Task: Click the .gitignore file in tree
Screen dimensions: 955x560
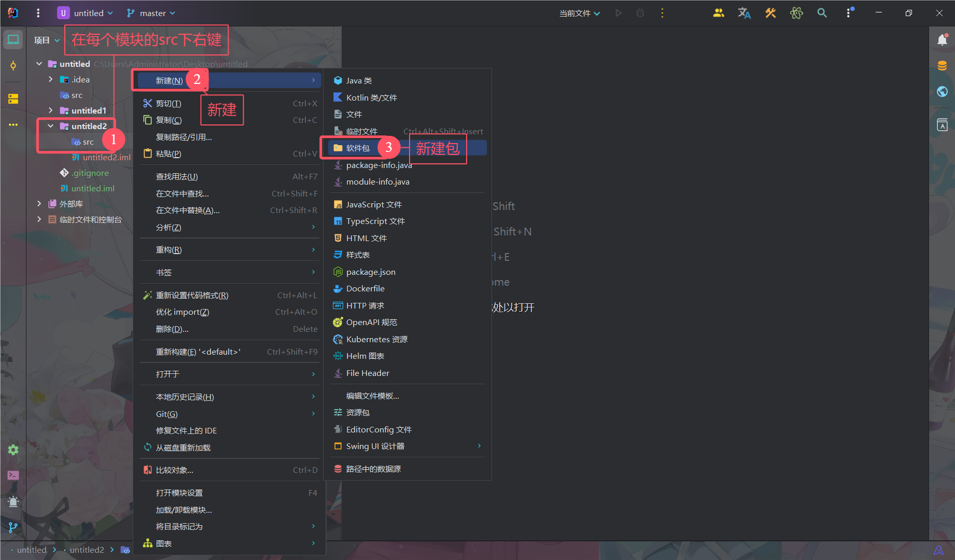Action: coord(90,173)
